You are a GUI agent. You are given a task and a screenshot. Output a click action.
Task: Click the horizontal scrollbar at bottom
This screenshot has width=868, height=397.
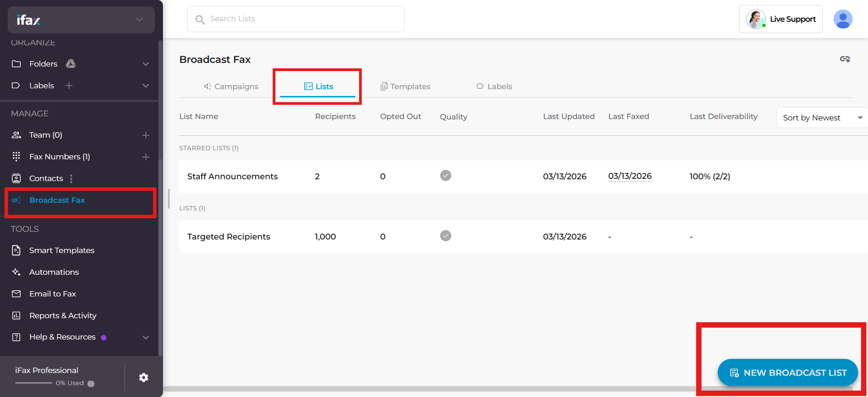tap(430, 388)
